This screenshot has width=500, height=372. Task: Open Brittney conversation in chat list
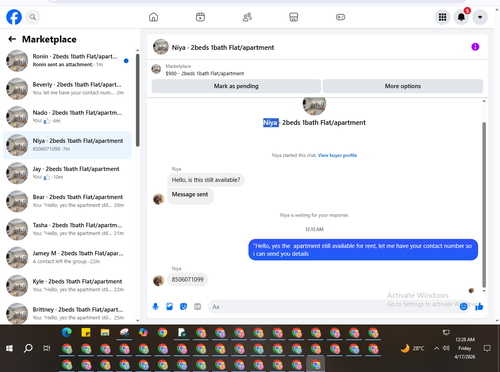(x=67, y=313)
